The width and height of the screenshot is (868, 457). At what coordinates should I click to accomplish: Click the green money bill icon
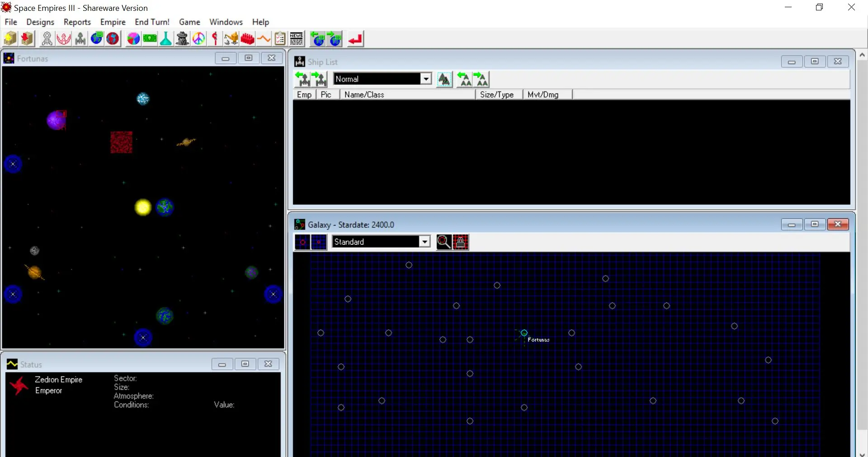click(x=150, y=39)
